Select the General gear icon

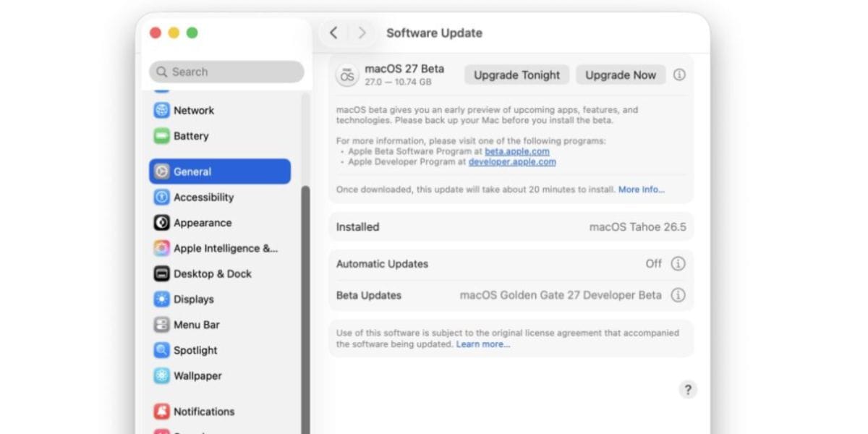tap(161, 171)
